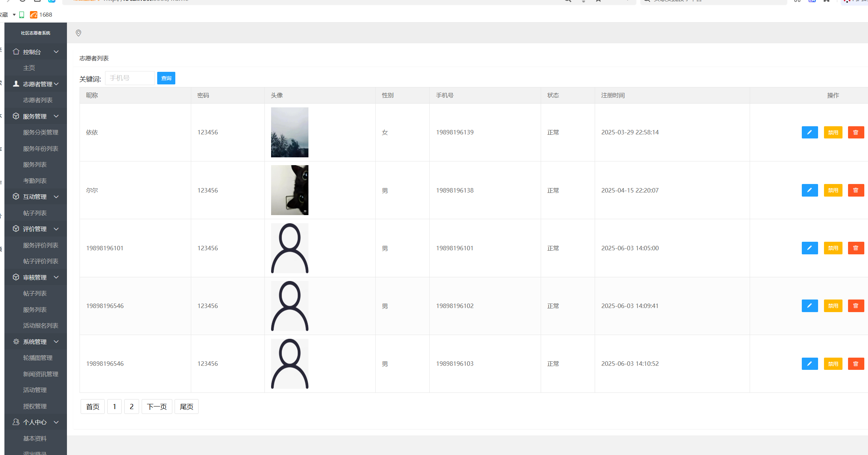Click the red trash icon for 尔尔
Screen dimensions: 868x455
point(855,190)
